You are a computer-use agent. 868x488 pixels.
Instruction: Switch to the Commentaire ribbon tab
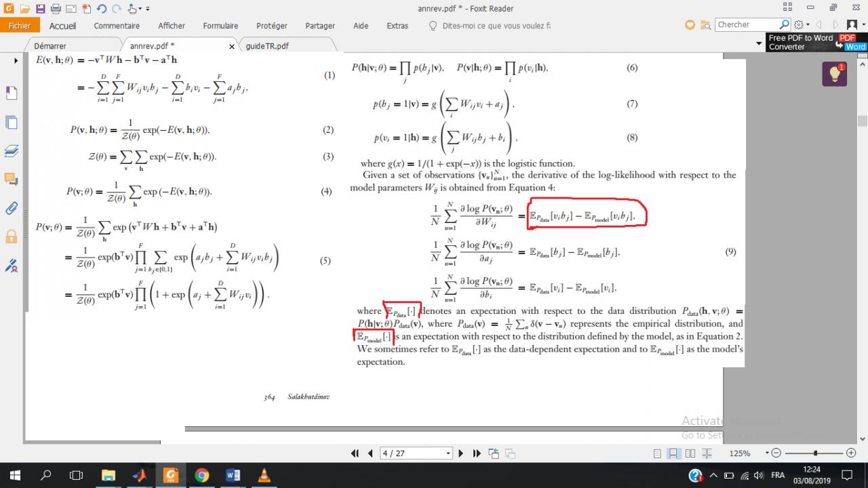pyautogui.click(x=117, y=26)
